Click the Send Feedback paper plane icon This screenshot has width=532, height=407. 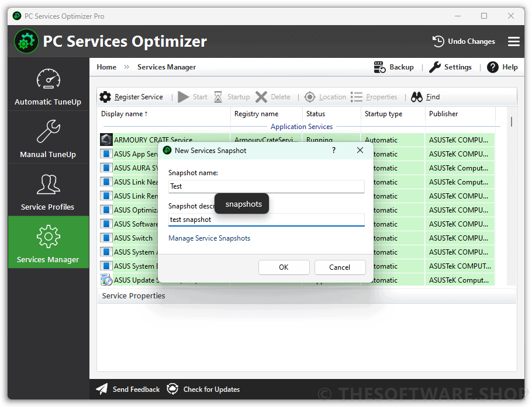(102, 389)
